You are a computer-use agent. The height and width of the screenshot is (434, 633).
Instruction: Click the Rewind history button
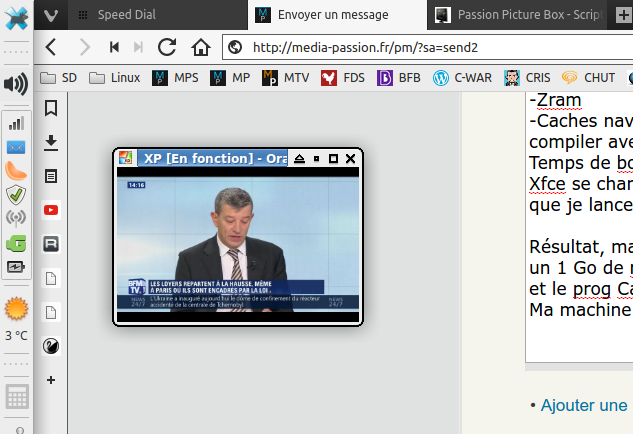pos(115,47)
